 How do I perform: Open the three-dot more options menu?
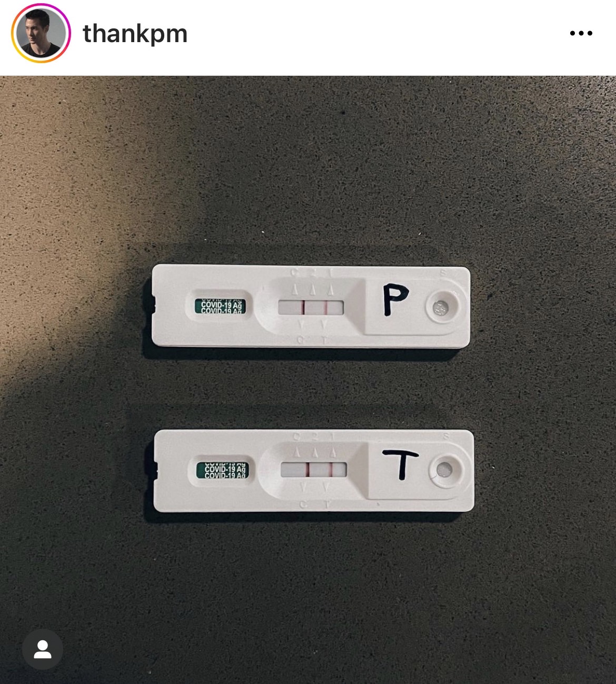click(581, 34)
